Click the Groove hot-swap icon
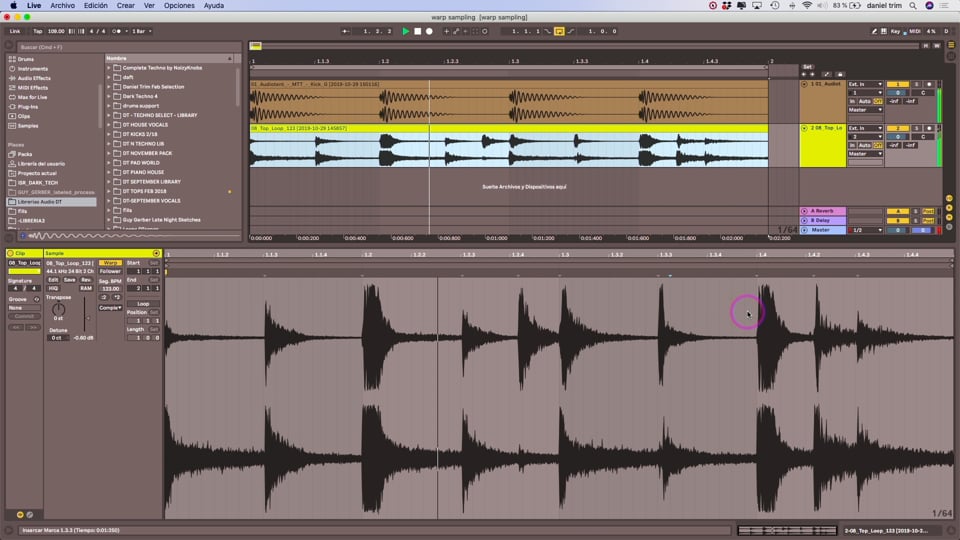 [36, 299]
